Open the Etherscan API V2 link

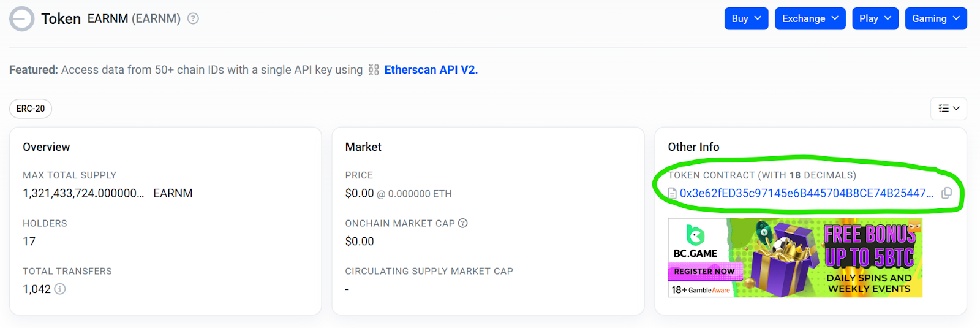tap(431, 70)
